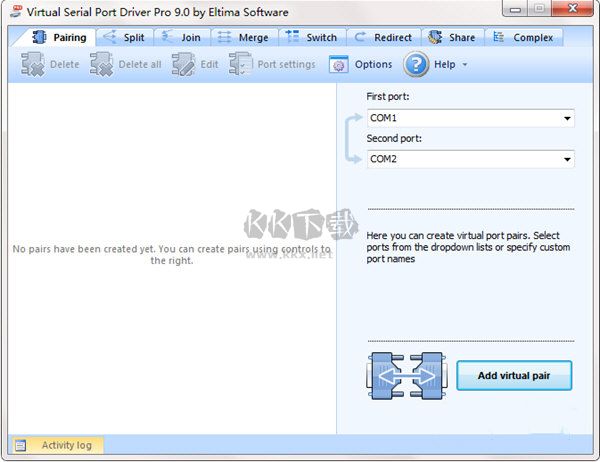Click the blue Help question icon
The width and height of the screenshot is (600, 462).
pyautogui.click(x=416, y=64)
